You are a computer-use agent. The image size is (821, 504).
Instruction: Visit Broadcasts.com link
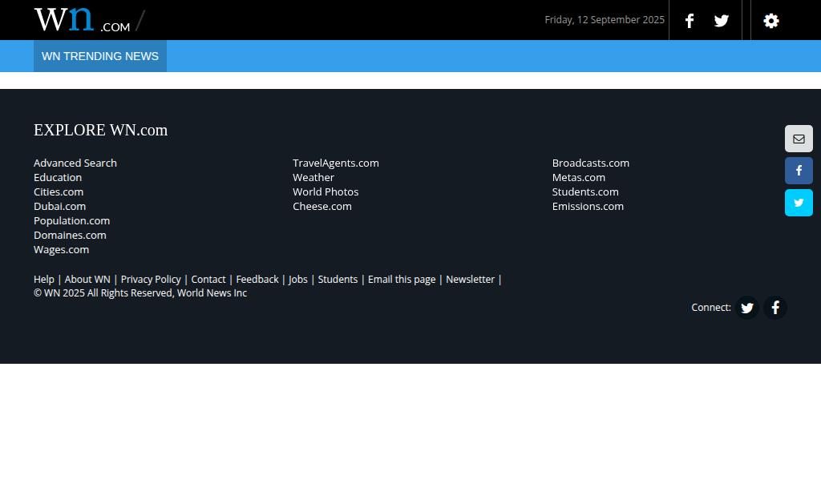click(x=591, y=163)
